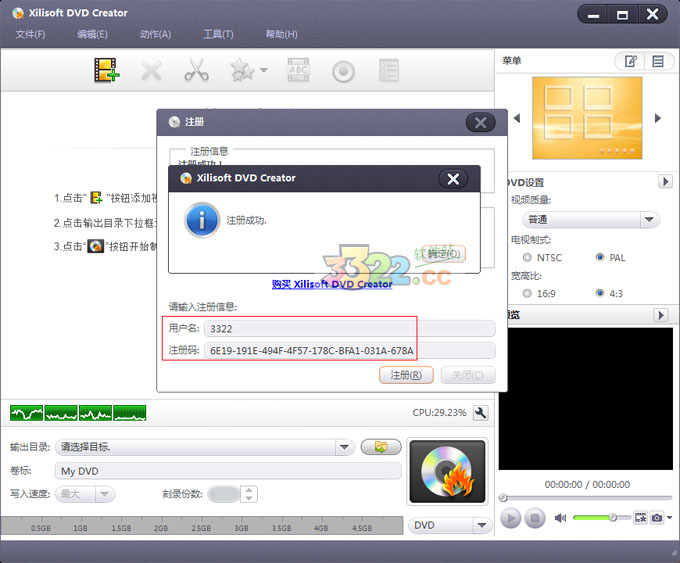Open the 文件(F) menu

click(30, 34)
